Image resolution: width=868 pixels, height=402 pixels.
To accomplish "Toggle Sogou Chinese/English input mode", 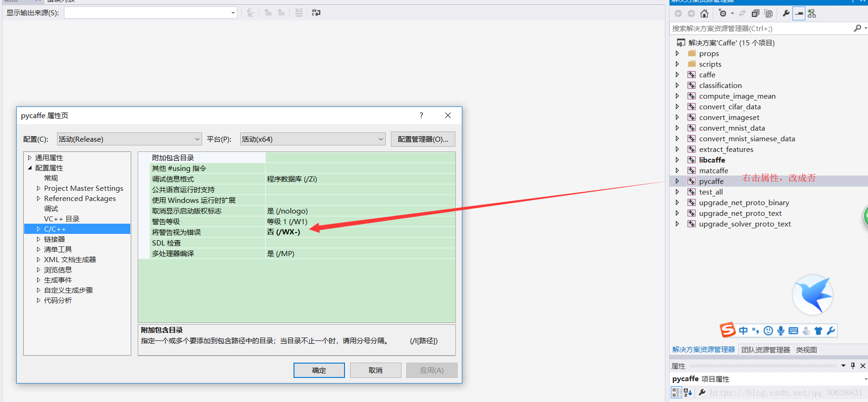I will (743, 330).
